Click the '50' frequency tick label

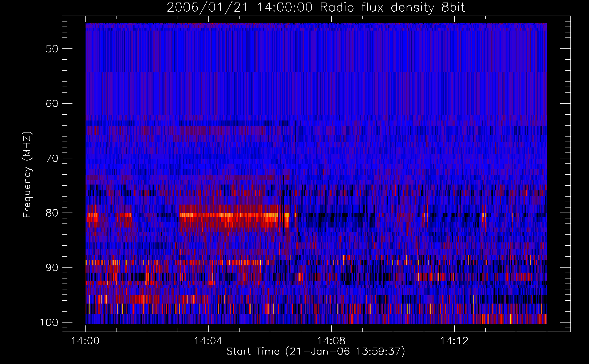click(x=52, y=49)
